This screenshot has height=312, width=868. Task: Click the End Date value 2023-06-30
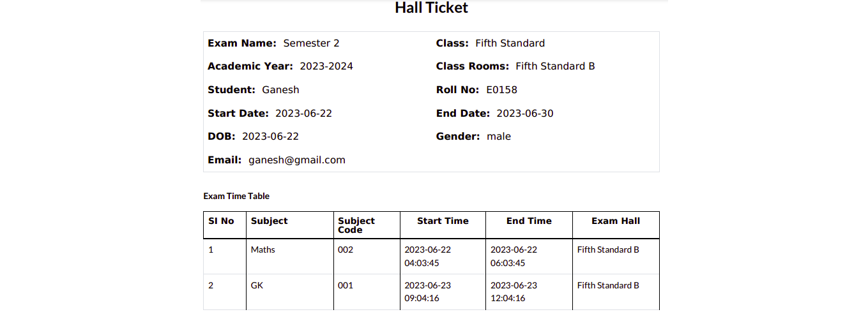(524, 114)
